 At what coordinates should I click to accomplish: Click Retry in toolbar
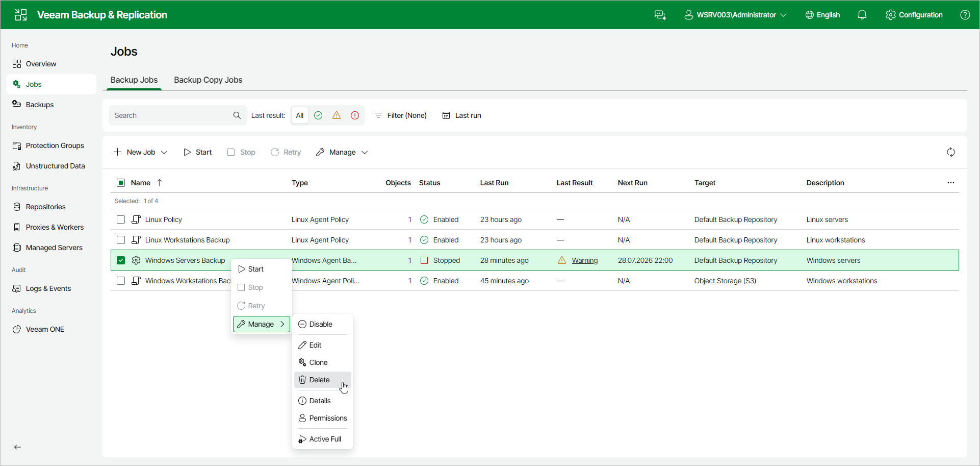[286, 152]
